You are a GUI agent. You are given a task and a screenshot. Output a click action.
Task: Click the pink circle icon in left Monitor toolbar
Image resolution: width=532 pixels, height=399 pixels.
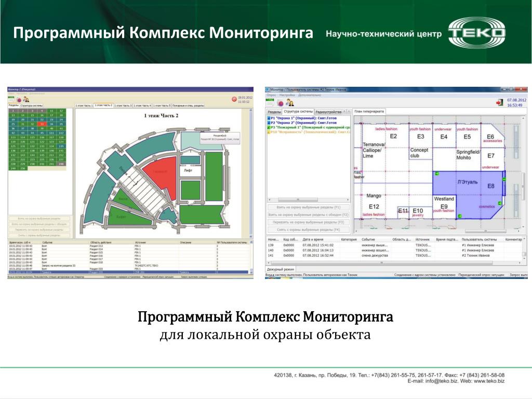(19, 100)
